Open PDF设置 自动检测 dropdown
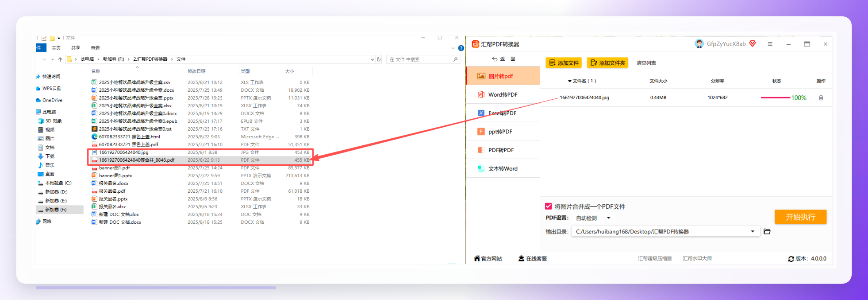 [593, 218]
